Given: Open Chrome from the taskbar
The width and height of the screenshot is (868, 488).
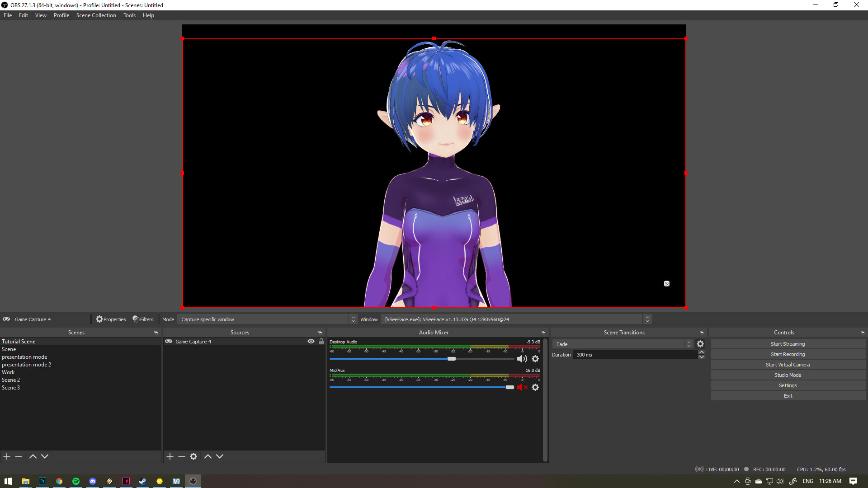Looking at the screenshot, I should click(59, 481).
